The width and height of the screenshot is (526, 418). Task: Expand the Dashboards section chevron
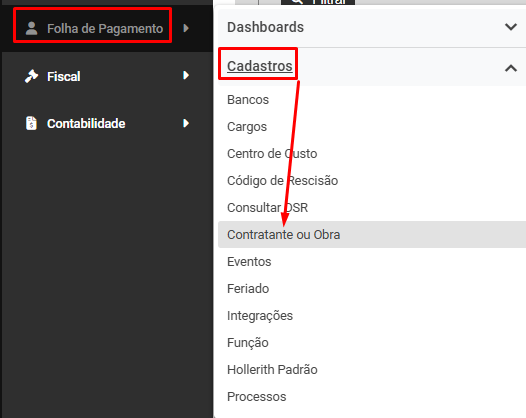[511, 27]
